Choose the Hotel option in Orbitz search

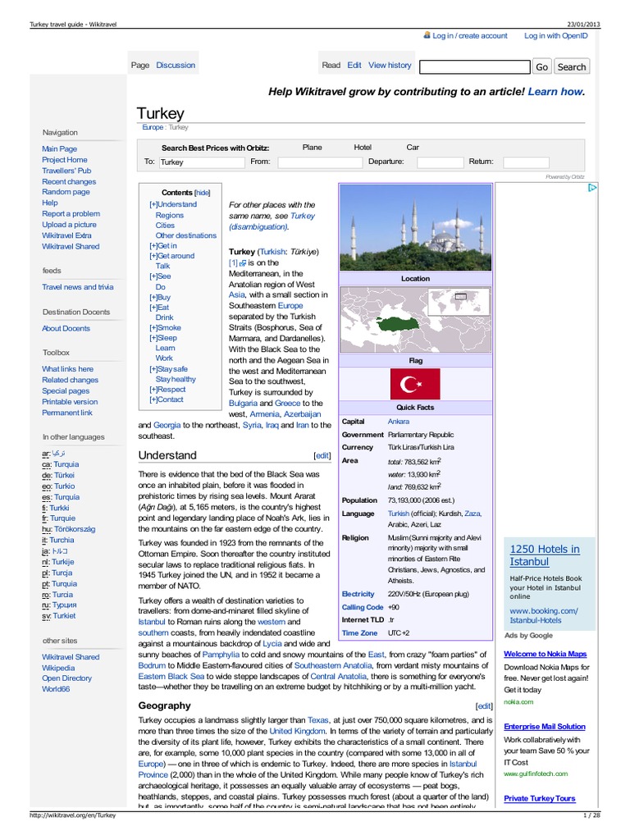[363, 148]
